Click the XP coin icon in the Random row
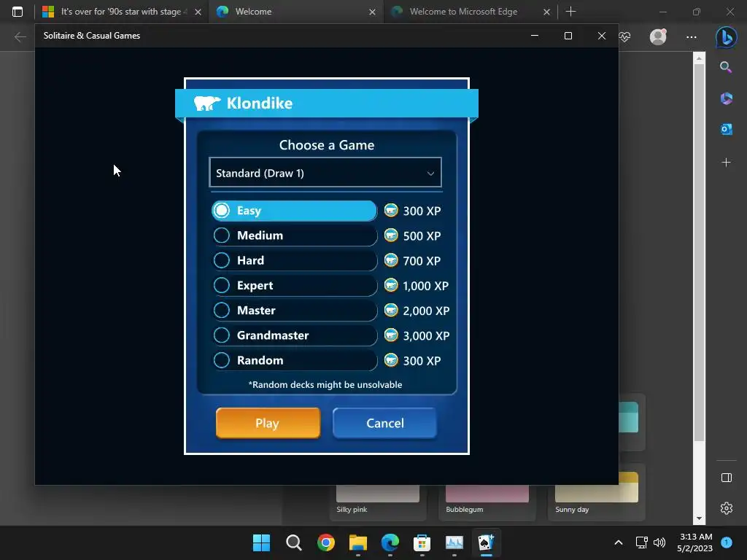747x560 pixels. pyautogui.click(x=391, y=360)
